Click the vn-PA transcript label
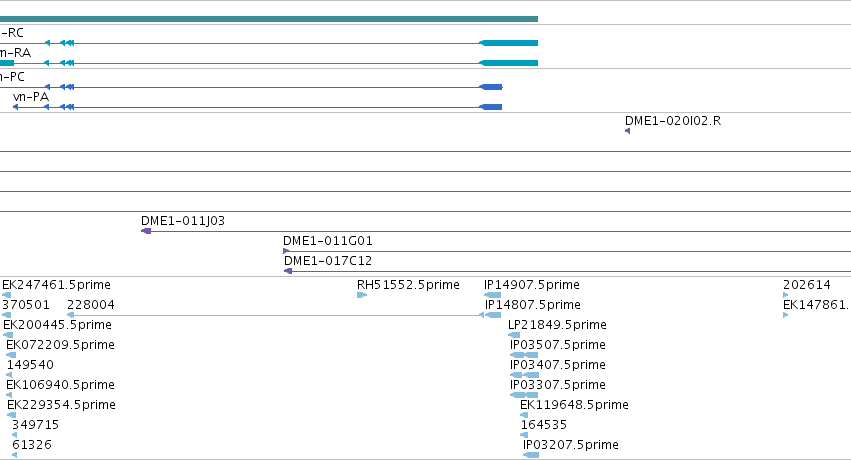 31,97
